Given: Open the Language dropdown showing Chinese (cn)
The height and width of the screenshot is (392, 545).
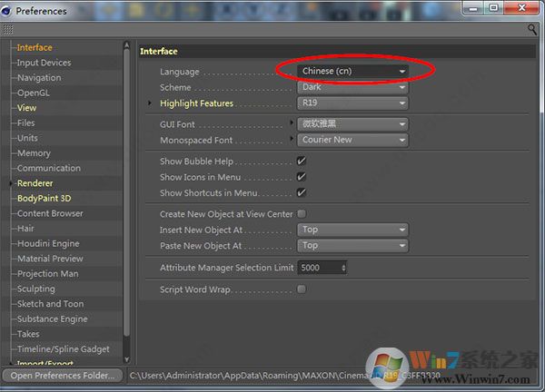Looking at the screenshot, I should [x=353, y=71].
